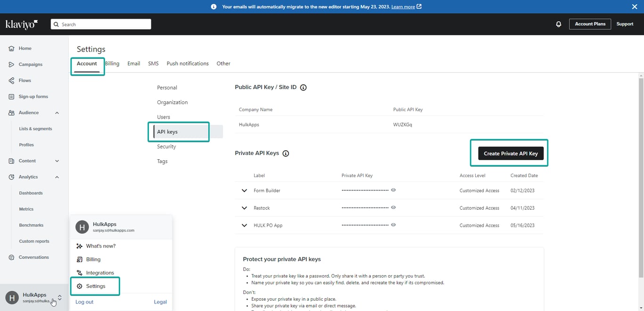This screenshot has width=644, height=311.
Task: Collapse the Analytics section chevron
Action: 57,177
